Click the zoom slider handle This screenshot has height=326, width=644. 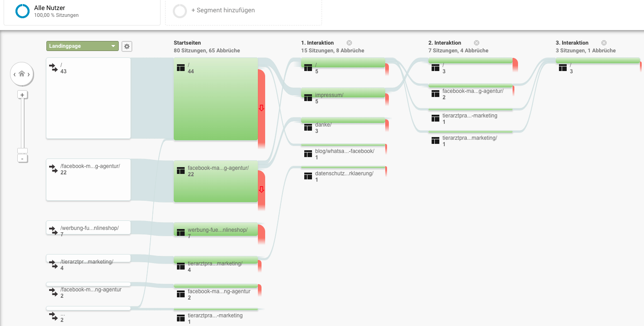(22, 151)
